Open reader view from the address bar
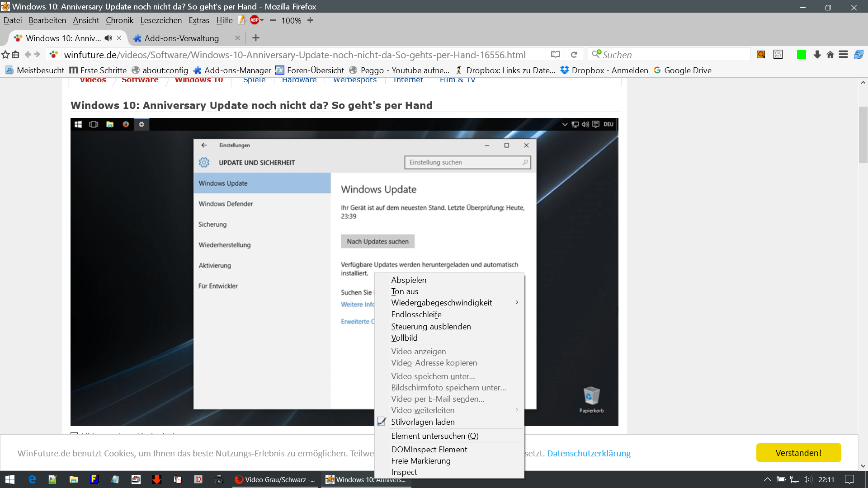This screenshot has height=488, width=868. tap(556, 55)
